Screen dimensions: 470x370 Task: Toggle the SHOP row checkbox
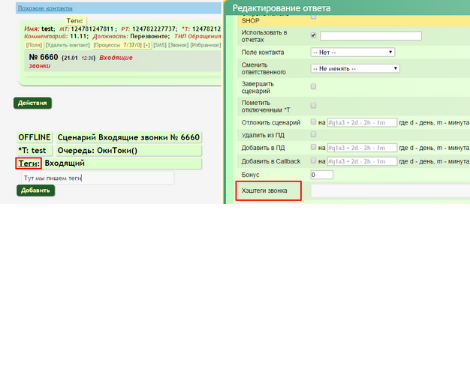(313, 16)
